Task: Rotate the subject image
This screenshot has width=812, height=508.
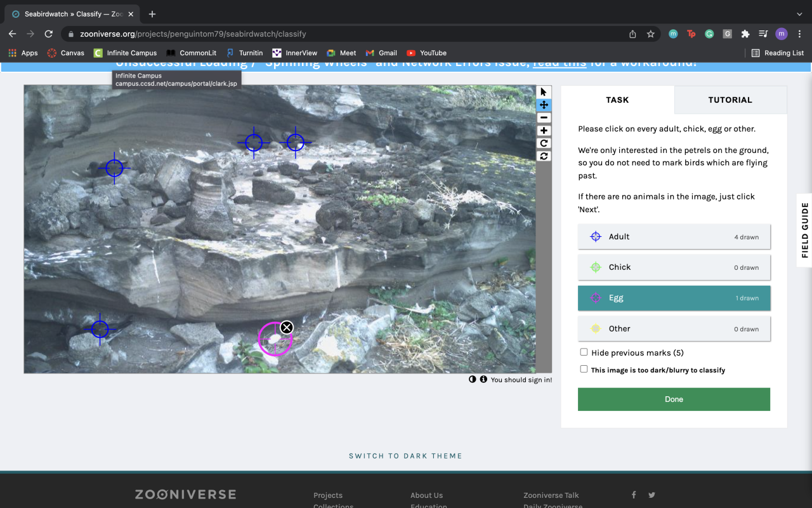Action: click(544, 143)
